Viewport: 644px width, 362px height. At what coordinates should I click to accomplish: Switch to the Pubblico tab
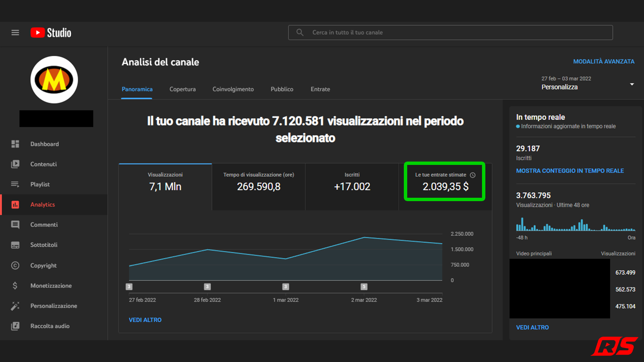pos(282,89)
